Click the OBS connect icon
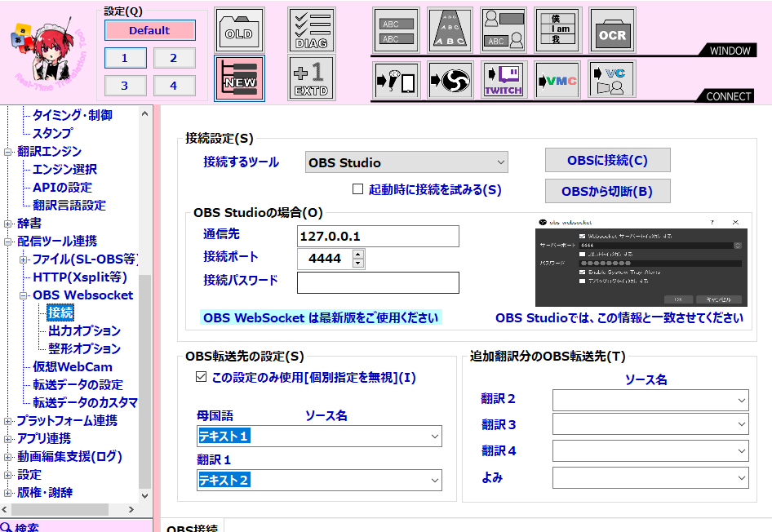Screen dimensions: 772x532 click(450, 80)
